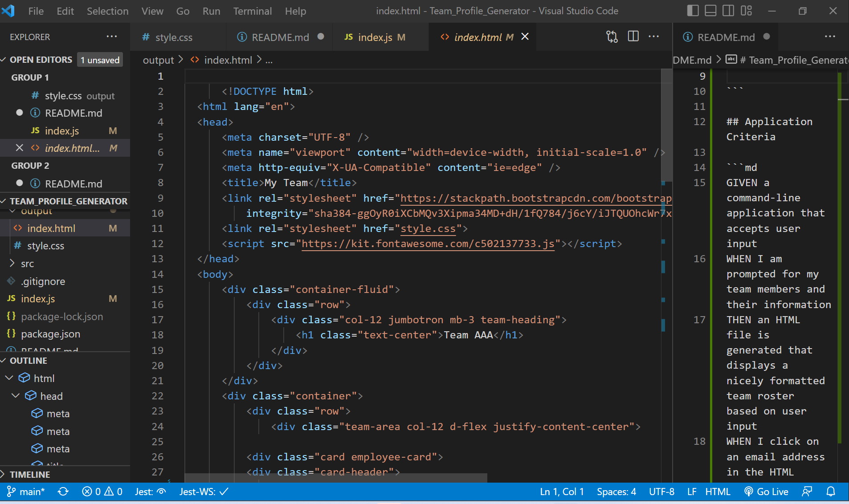Switch to README.md tab in first group

[280, 37]
